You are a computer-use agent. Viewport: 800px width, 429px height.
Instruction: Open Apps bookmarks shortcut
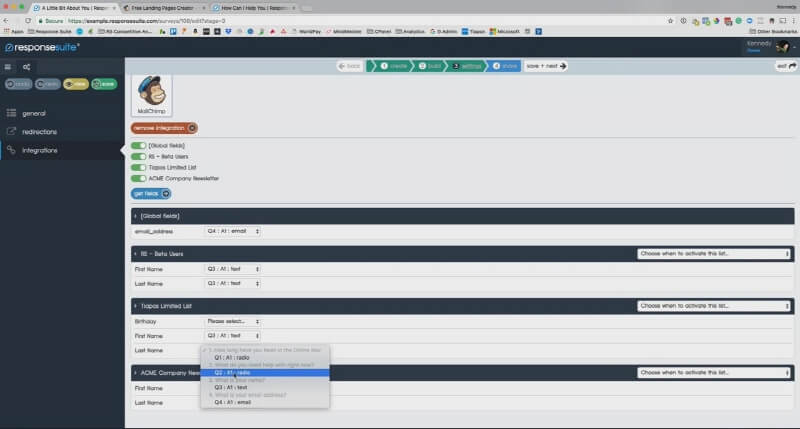point(13,32)
